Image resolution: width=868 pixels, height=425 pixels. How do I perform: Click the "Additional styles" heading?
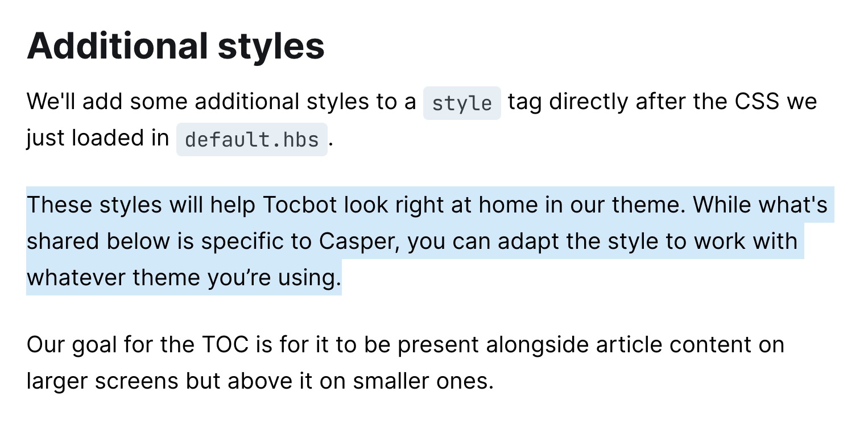175,45
